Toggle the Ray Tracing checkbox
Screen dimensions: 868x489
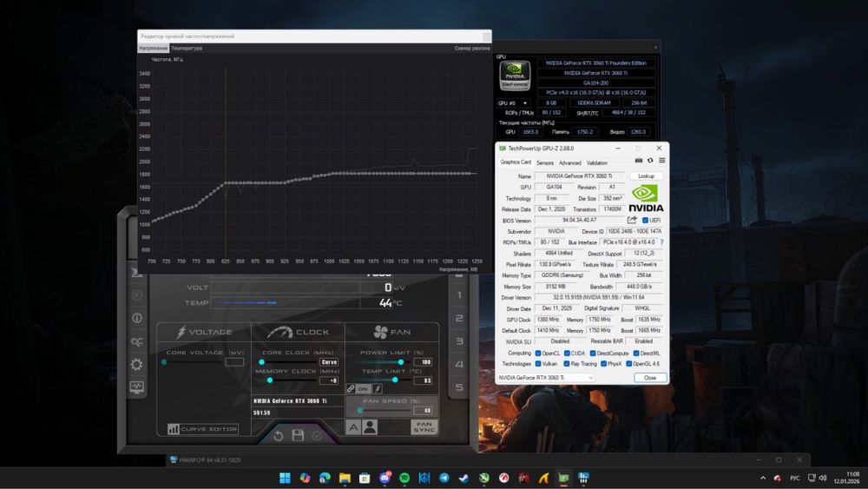(x=566, y=364)
